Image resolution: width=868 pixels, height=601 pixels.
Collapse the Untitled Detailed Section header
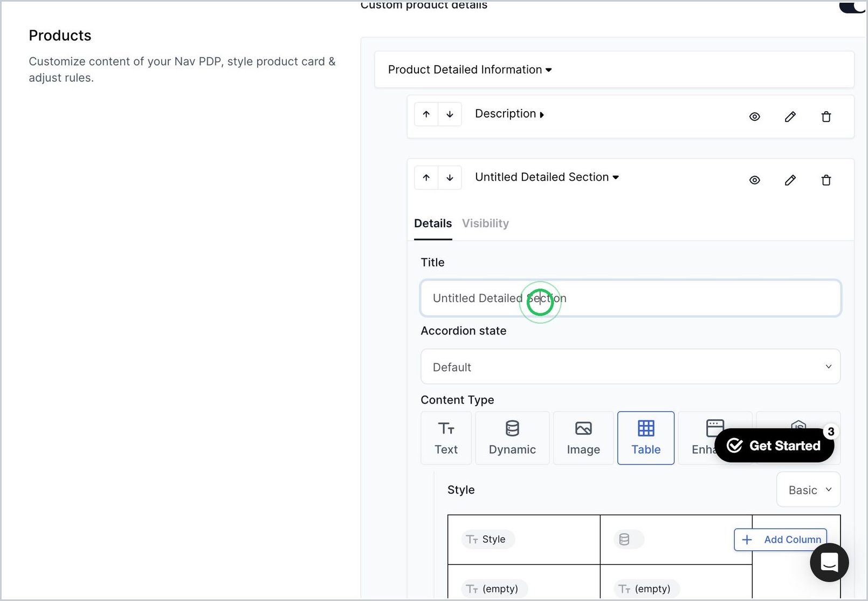click(547, 177)
